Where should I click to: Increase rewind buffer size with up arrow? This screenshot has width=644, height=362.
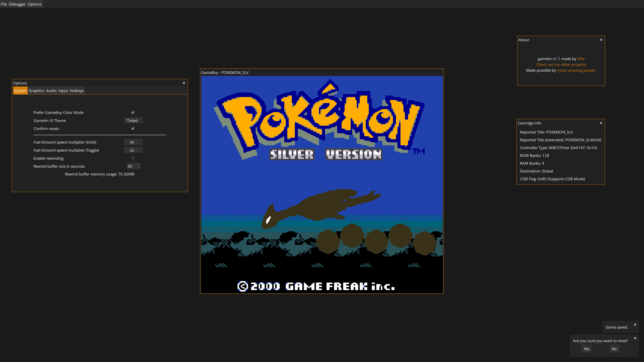139,165
